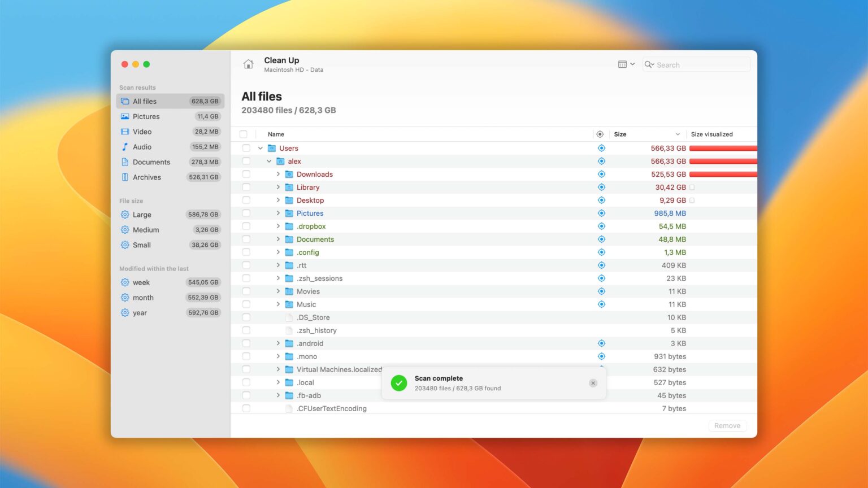This screenshot has height=488, width=868.
Task: Dismiss the Scan complete notification
Action: [x=593, y=383]
